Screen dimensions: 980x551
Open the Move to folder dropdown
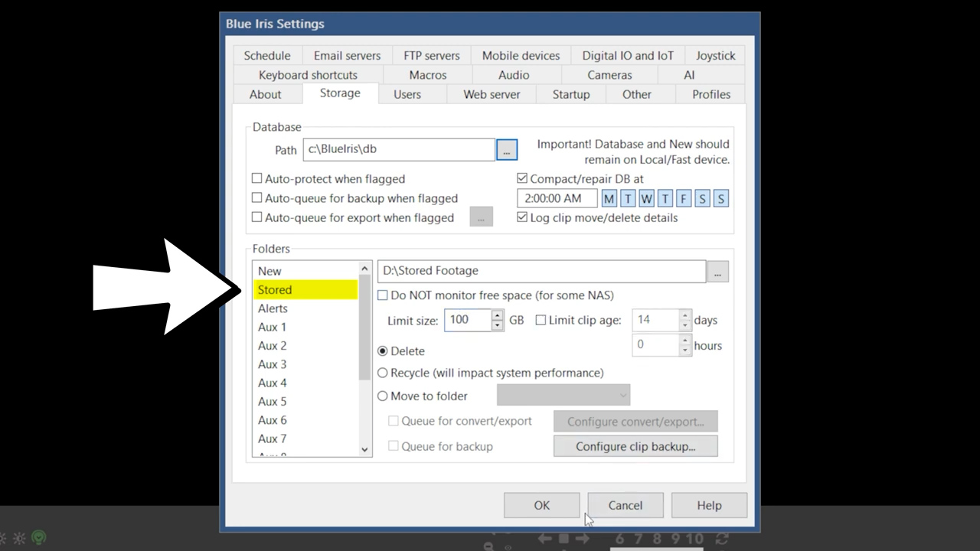pyautogui.click(x=563, y=395)
